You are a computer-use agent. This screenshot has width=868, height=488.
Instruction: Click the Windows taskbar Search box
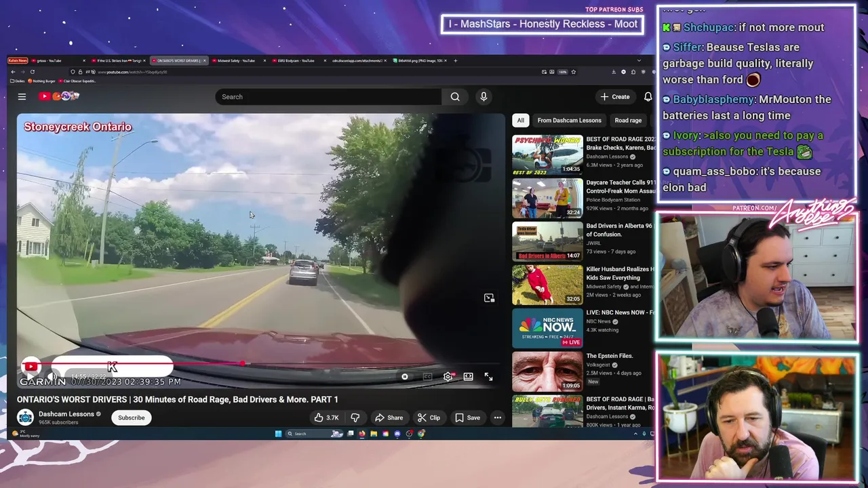[313, 434]
